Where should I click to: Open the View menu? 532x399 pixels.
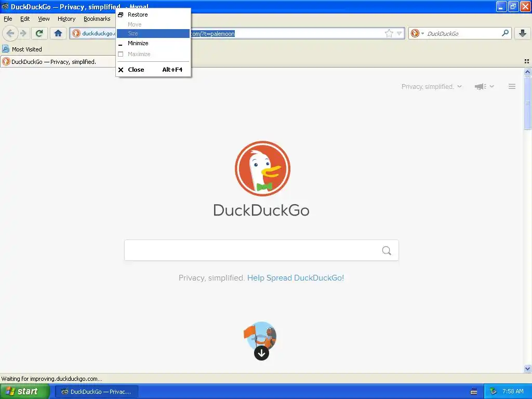(x=44, y=19)
